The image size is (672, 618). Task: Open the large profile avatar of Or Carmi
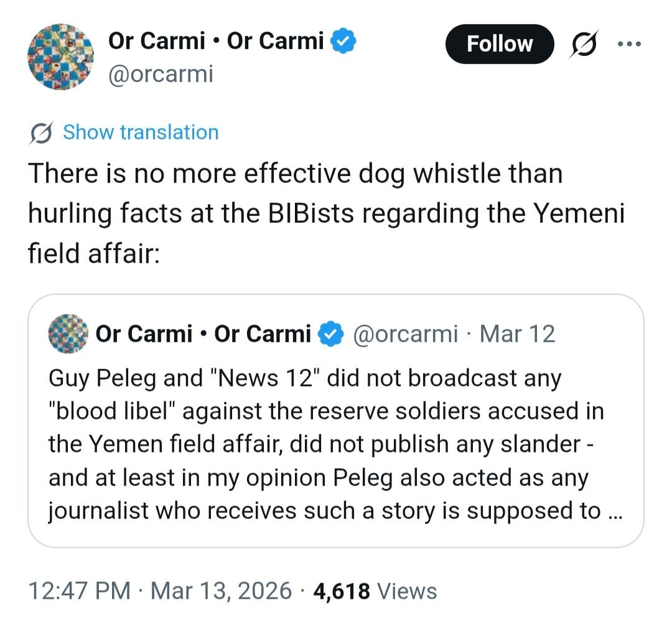click(x=60, y=57)
